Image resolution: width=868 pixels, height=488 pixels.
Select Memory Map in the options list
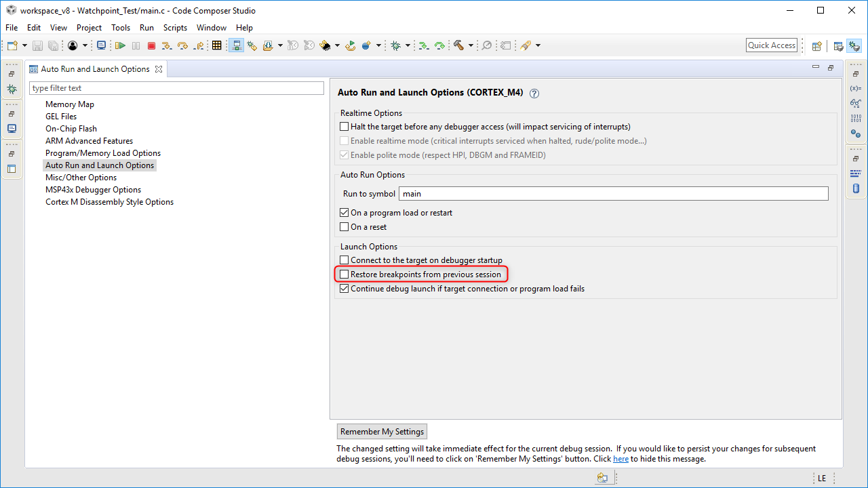coord(70,104)
